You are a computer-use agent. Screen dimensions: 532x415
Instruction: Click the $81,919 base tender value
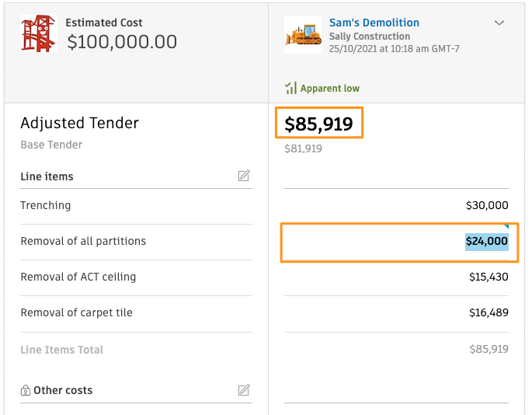tap(303, 148)
